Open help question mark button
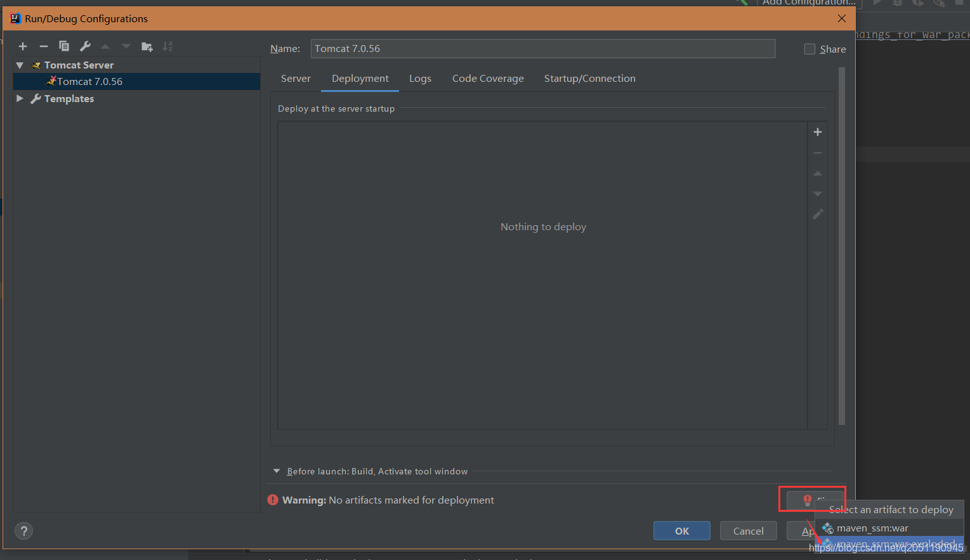Screen dimensions: 970x560 click(23, 531)
